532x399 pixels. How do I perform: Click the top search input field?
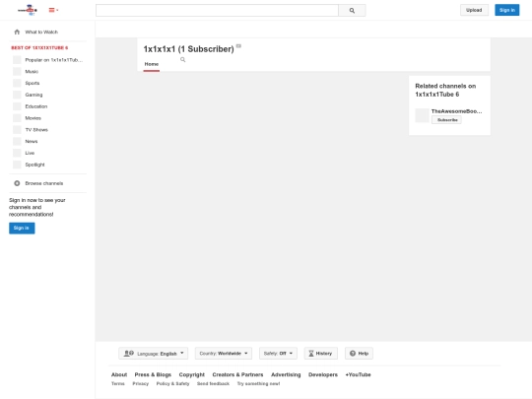[217, 11]
